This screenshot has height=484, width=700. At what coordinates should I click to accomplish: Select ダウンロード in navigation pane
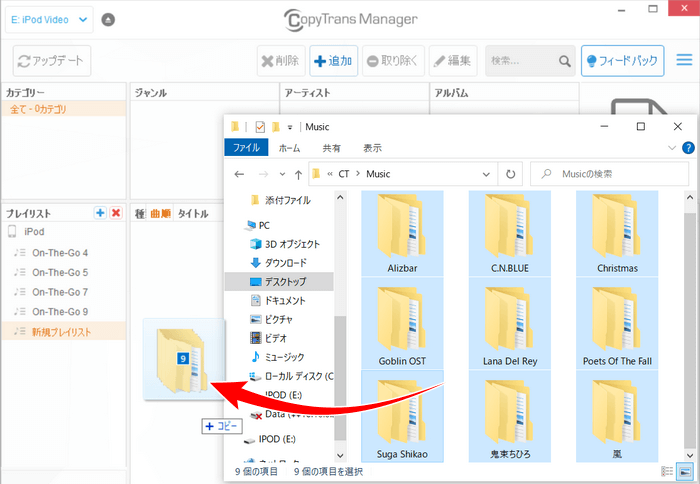tap(279, 263)
